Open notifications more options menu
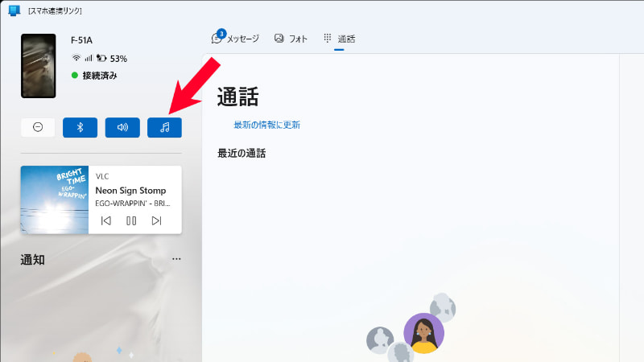644x362 pixels. pos(176,259)
